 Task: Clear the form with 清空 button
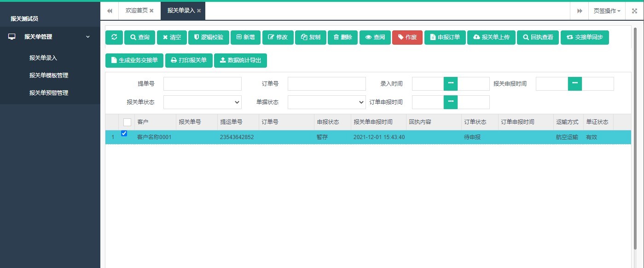pos(172,37)
